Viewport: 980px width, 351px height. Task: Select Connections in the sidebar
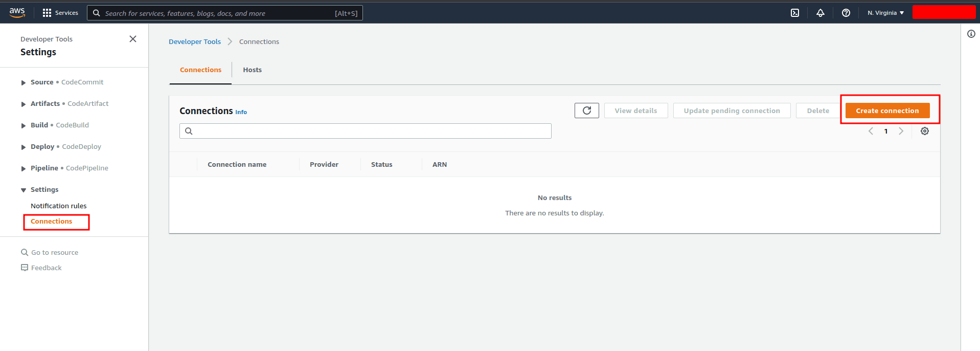click(51, 221)
